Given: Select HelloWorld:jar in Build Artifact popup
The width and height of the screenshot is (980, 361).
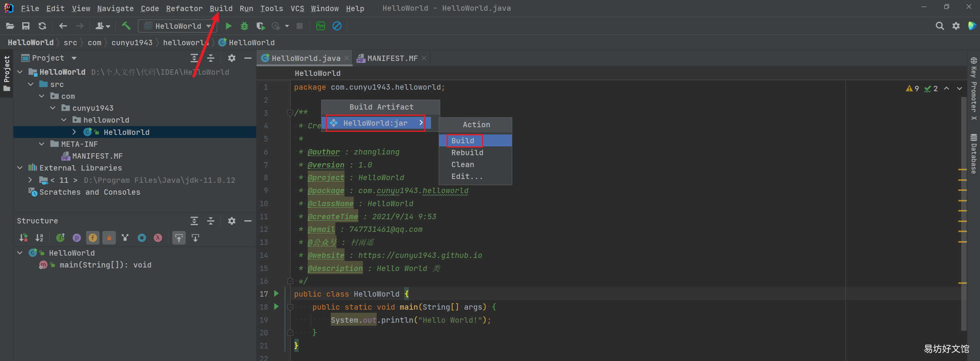Looking at the screenshot, I should pyautogui.click(x=376, y=123).
